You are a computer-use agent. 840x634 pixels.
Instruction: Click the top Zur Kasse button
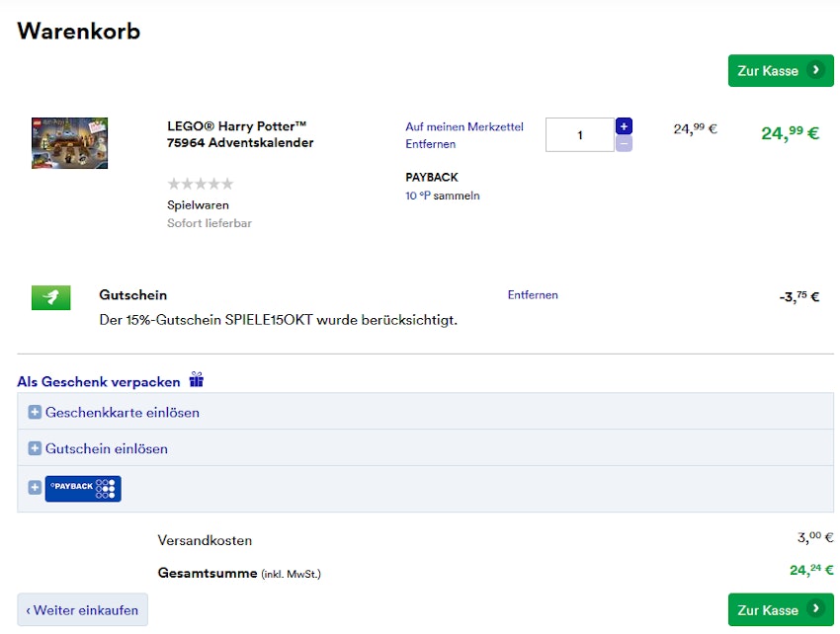(x=780, y=70)
